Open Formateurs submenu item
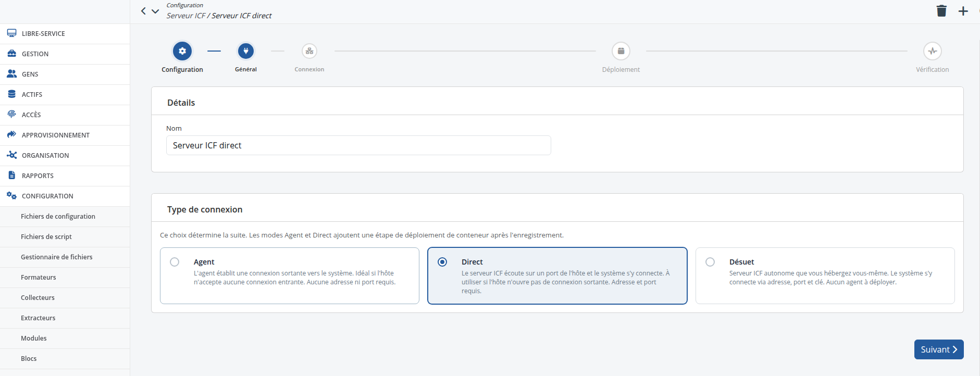The image size is (980, 376). [x=65, y=278]
